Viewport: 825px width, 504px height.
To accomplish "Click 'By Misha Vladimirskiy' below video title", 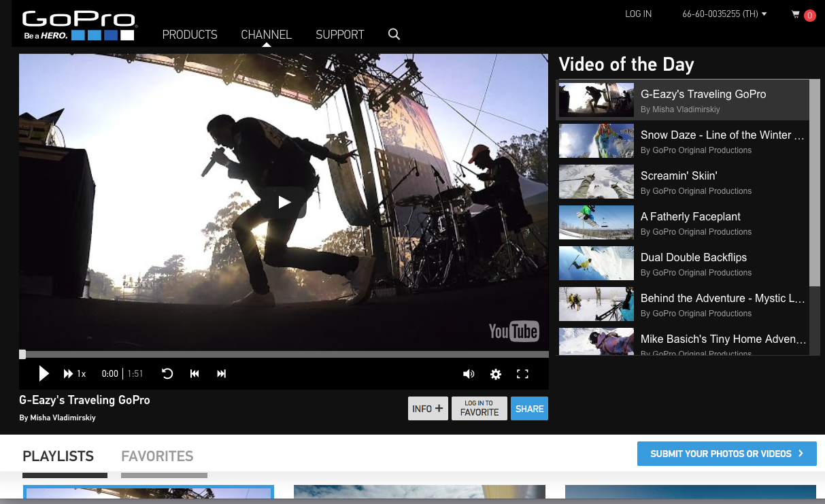I will pyautogui.click(x=58, y=418).
